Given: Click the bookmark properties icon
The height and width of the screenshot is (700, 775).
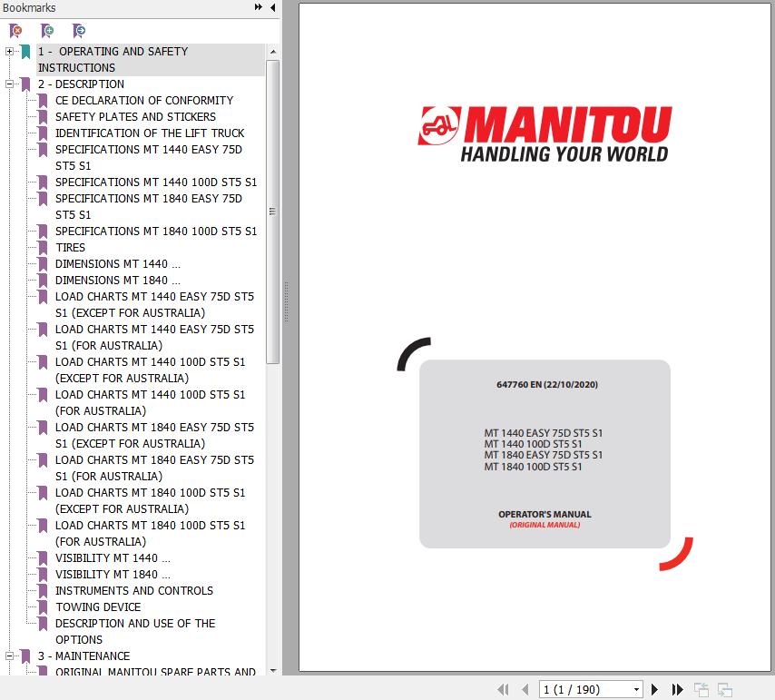Looking at the screenshot, I should [x=79, y=31].
